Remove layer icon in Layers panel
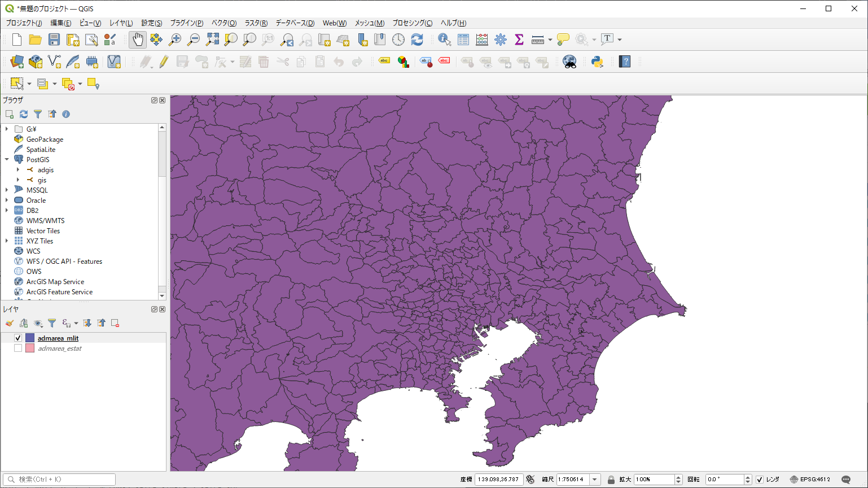Image resolution: width=868 pixels, height=488 pixels. tap(115, 323)
